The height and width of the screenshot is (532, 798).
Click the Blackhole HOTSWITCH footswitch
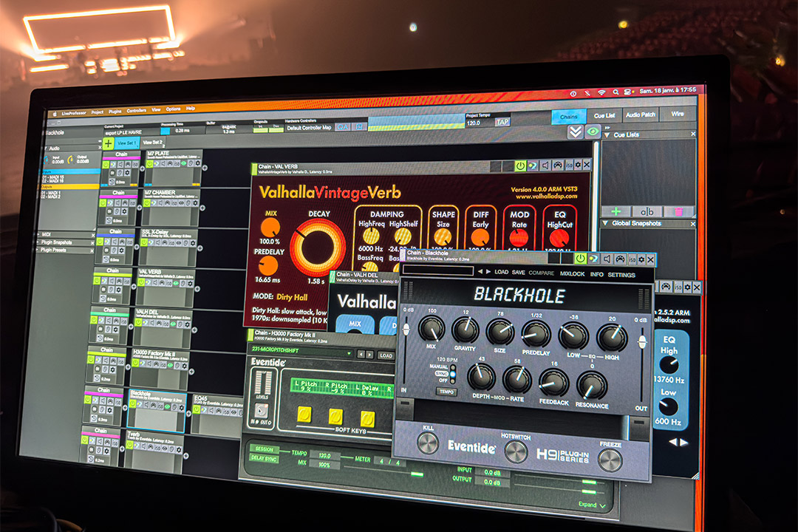click(x=516, y=451)
